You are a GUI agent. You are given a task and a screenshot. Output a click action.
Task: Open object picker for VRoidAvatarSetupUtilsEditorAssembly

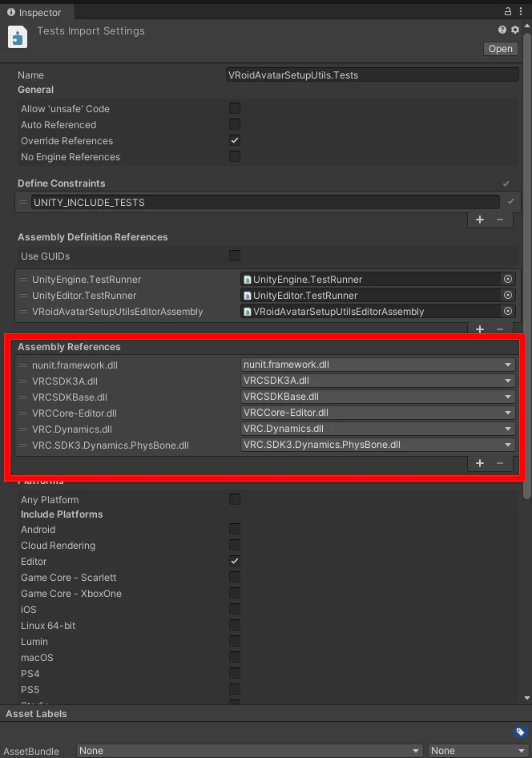pos(508,311)
